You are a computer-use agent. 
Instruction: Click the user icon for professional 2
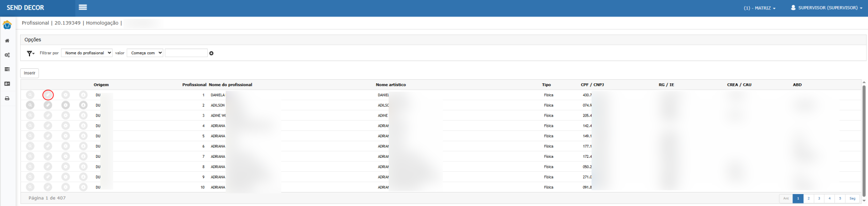tap(83, 105)
